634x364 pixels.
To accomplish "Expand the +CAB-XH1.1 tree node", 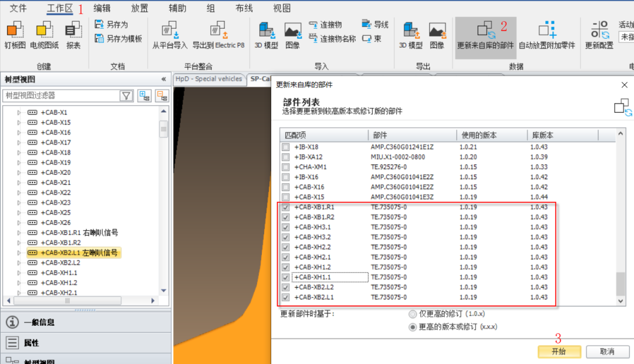I will pos(19,273).
